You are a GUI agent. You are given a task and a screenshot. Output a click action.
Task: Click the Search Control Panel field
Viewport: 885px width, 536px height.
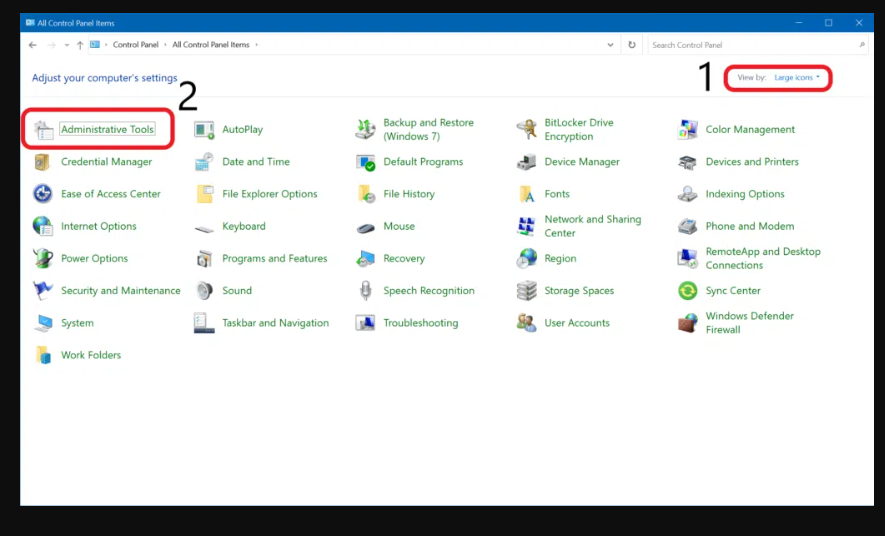(x=752, y=45)
